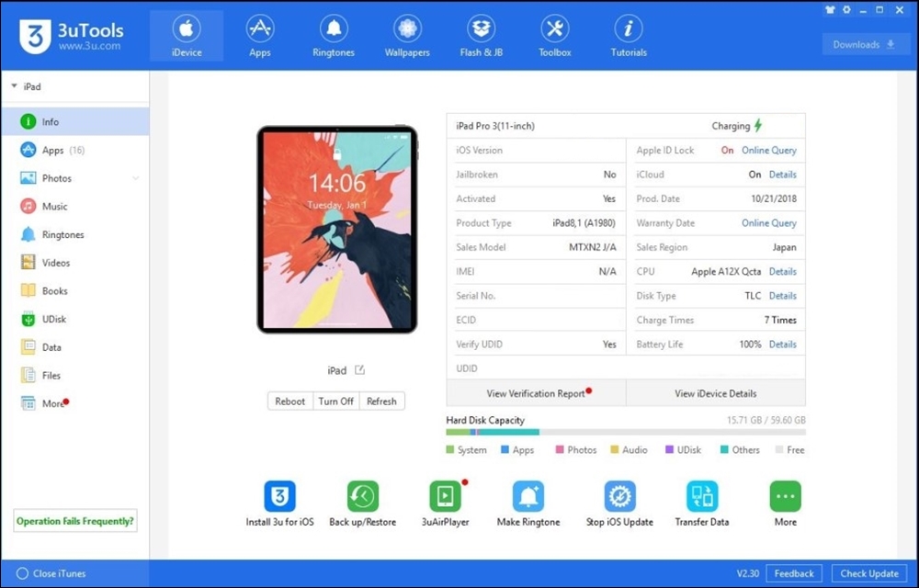Click the iPad8,1 (A1980) product type
Screen dimensions: 919x588
coord(584,223)
